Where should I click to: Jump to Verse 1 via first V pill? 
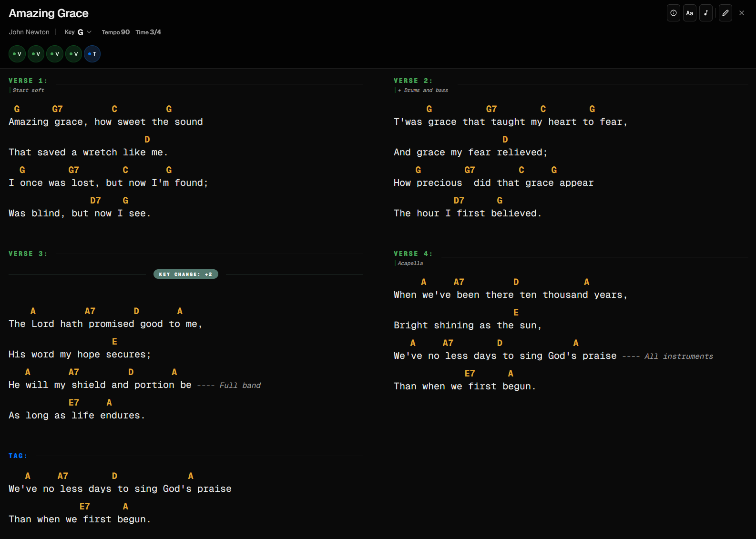click(17, 54)
